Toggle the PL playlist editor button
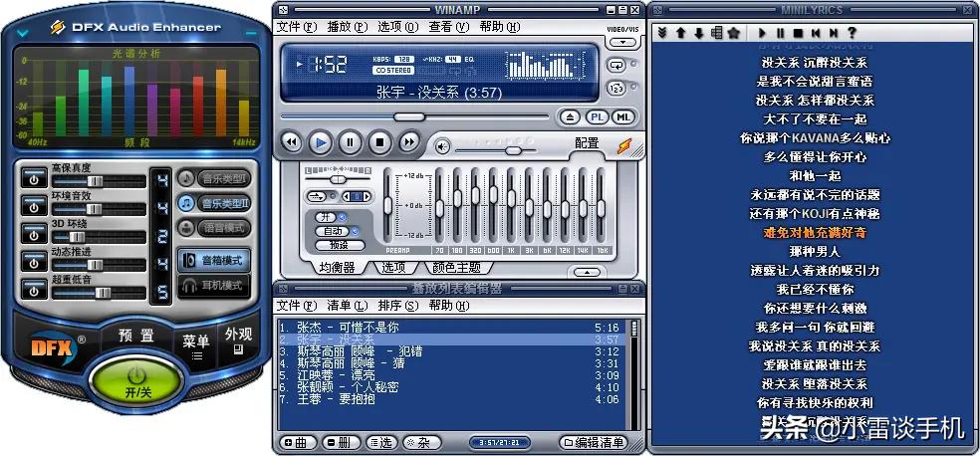Image resolution: width=980 pixels, height=456 pixels. 597,116
